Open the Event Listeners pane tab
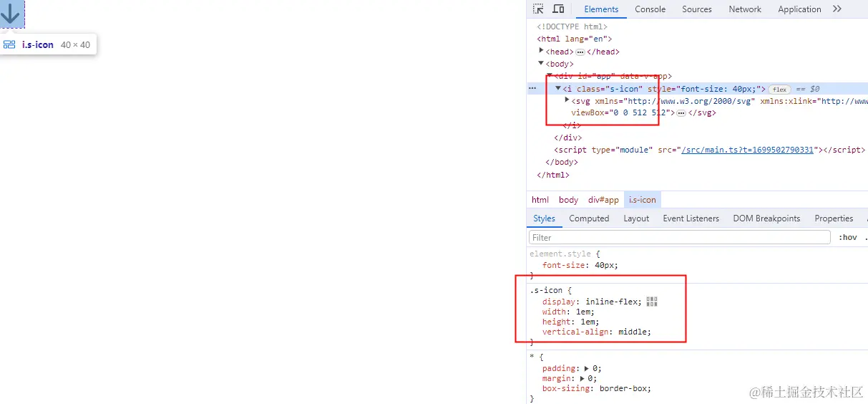Screen dimensions: 868x404 [x=691, y=218]
